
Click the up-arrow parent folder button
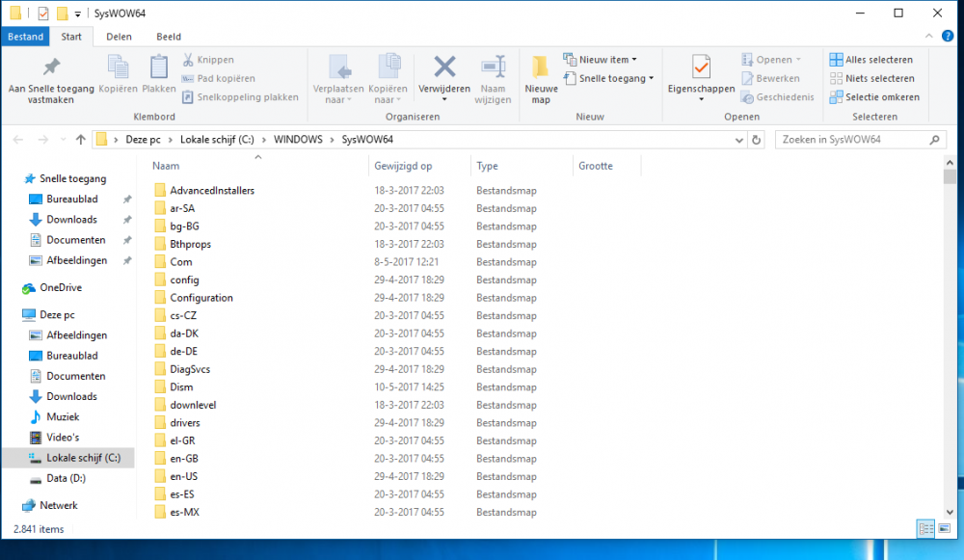coord(80,140)
